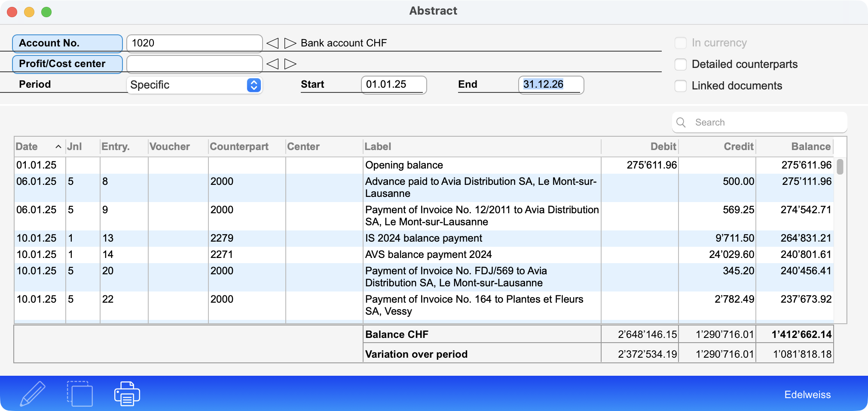Viewport: 868px width, 411px height.
Task: Enable the Linked documents checkbox
Action: click(681, 86)
